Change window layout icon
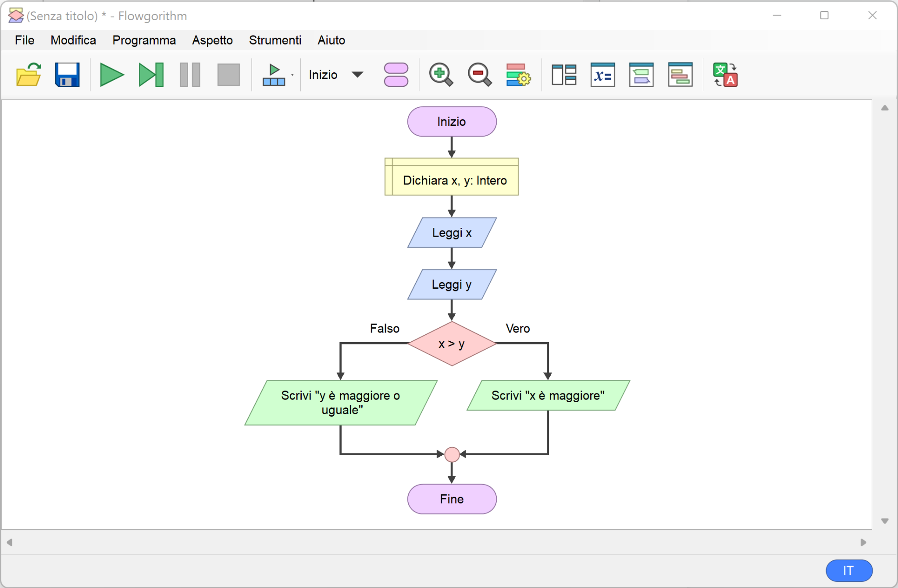Screen dimensions: 898x588 click(x=564, y=74)
